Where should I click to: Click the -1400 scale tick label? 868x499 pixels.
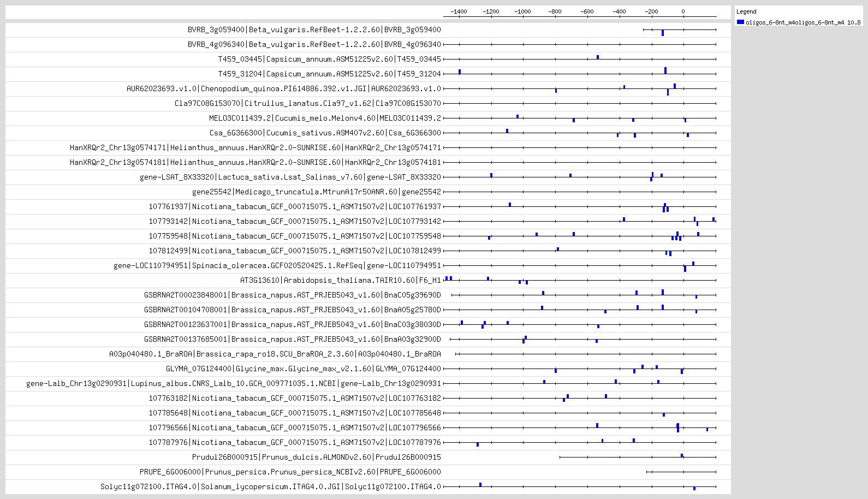[x=459, y=11]
